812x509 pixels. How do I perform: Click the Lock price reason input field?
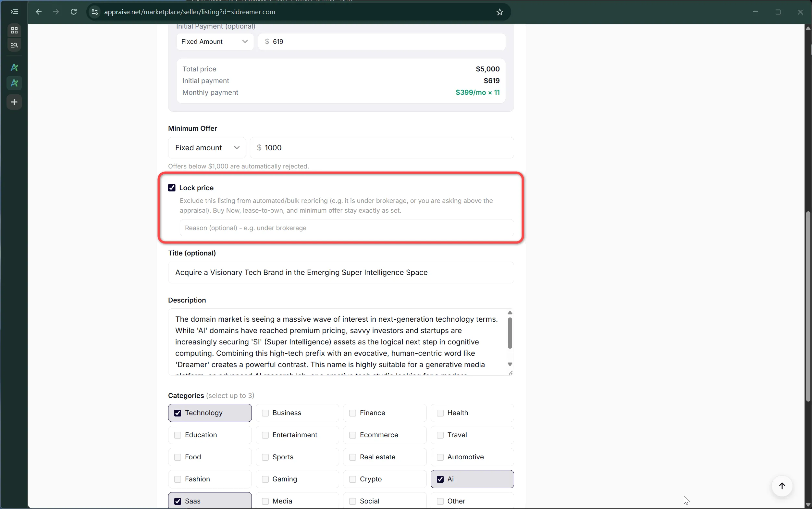click(347, 228)
